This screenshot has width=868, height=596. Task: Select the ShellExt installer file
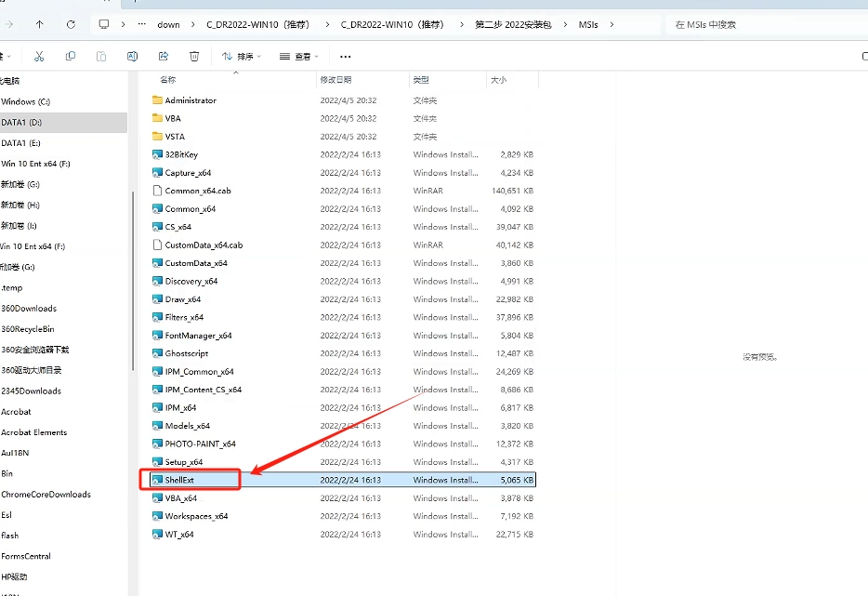coord(179,480)
